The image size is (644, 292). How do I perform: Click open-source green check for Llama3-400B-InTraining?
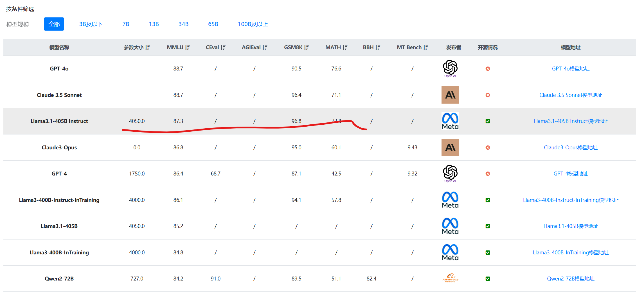tap(488, 252)
